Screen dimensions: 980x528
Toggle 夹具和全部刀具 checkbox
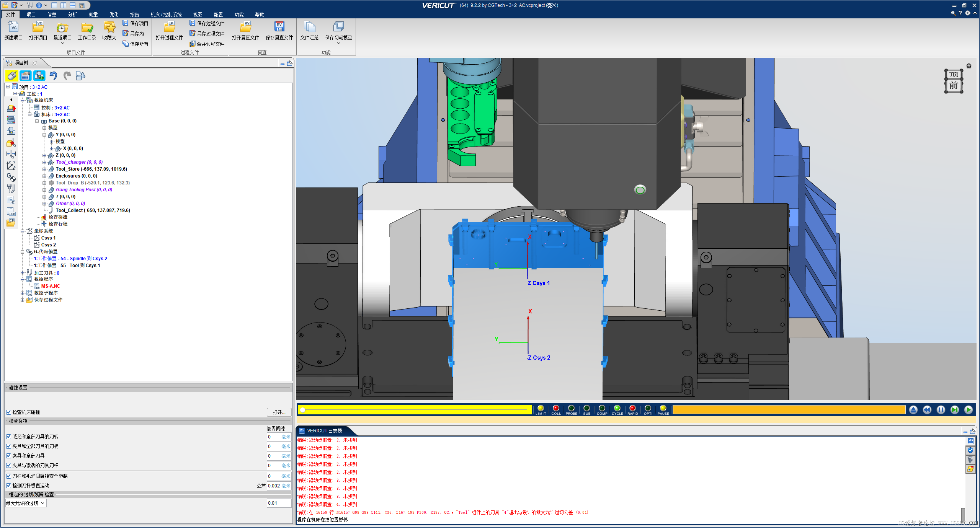(x=8, y=456)
